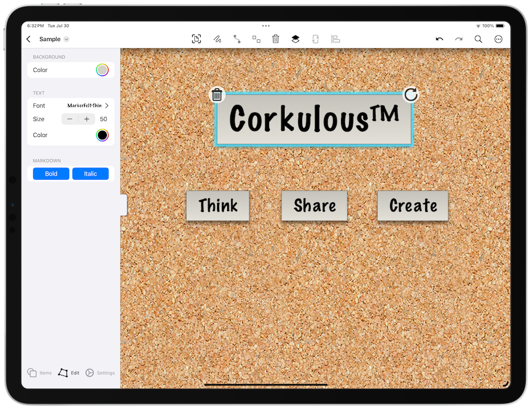
Task: Toggle Bold markdown
Action: click(x=51, y=174)
